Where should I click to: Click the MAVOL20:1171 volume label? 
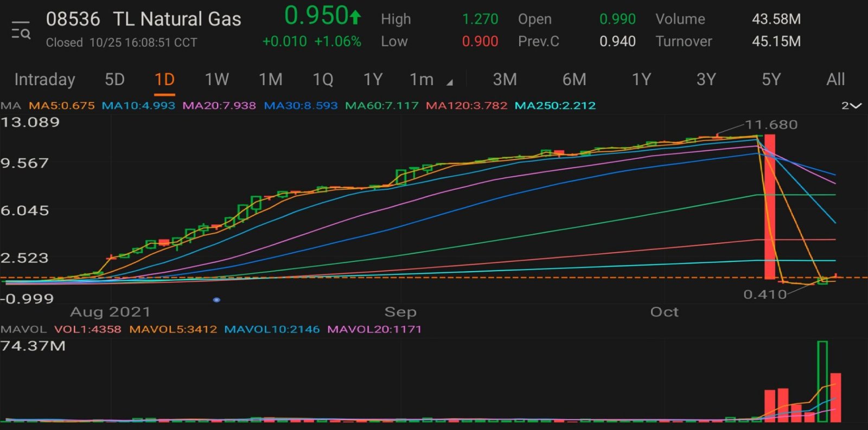coord(374,329)
